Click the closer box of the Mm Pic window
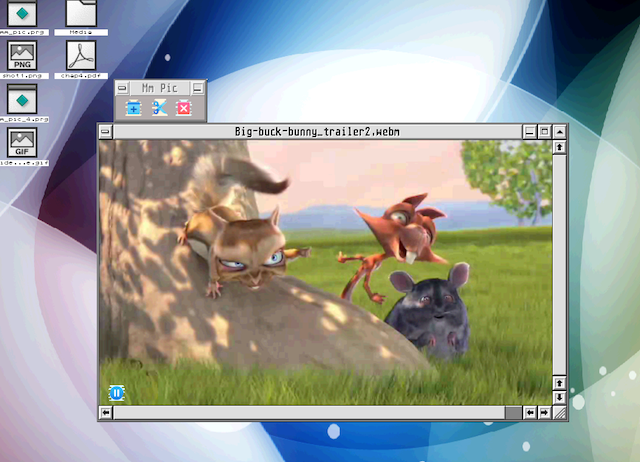The width and height of the screenshot is (640, 462). click(x=122, y=88)
